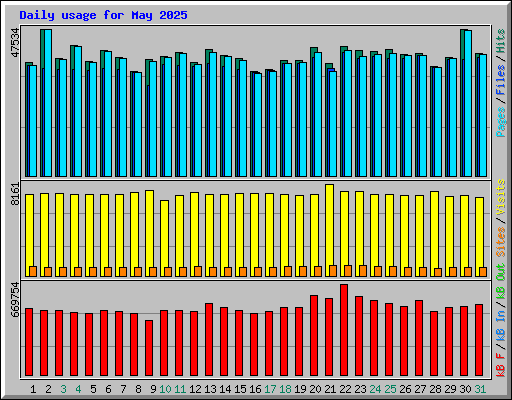Click the 'Sites' legend label
The width and height of the screenshot is (512, 400).
click(501, 242)
